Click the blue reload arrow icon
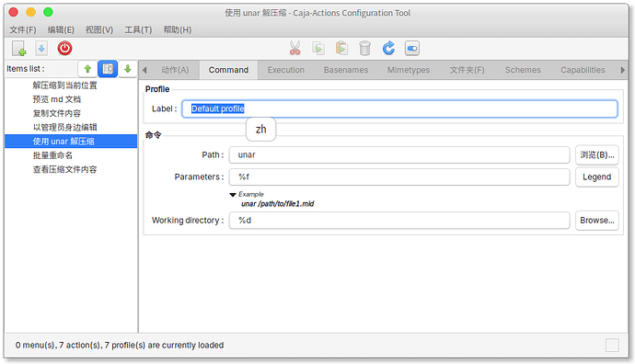This screenshot has height=364, width=635. point(388,49)
